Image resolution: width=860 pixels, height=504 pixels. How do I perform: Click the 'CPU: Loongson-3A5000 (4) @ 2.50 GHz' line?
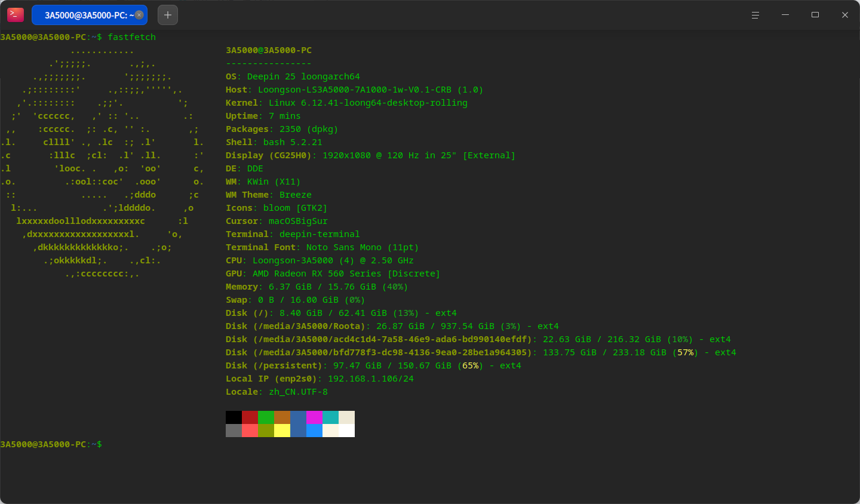pos(320,260)
